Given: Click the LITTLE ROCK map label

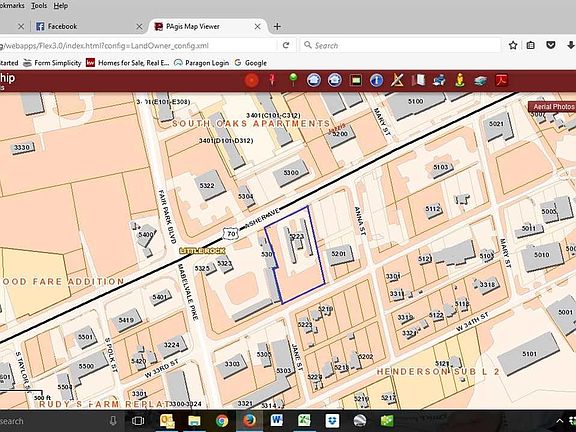Looking at the screenshot, I should 202,251.
